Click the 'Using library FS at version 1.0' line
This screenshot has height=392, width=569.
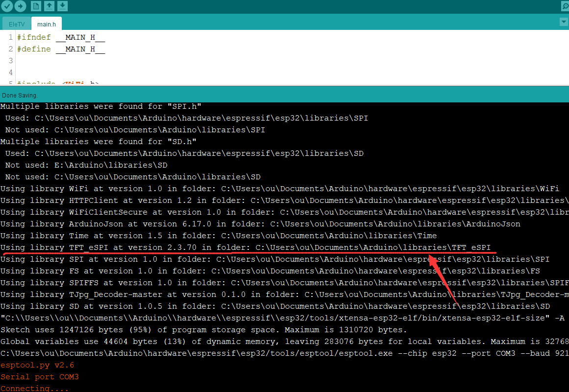tap(270, 271)
